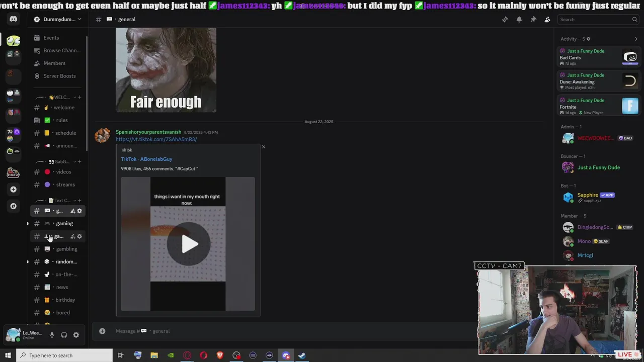Collapse the Text C category chevron
Screen dimensions: 644x362
point(74,201)
